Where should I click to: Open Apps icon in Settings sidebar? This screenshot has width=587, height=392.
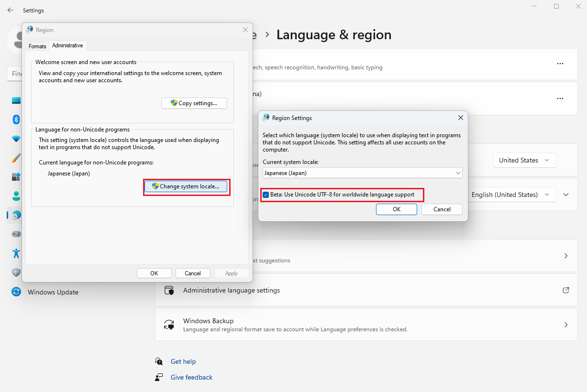coord(16,177)
